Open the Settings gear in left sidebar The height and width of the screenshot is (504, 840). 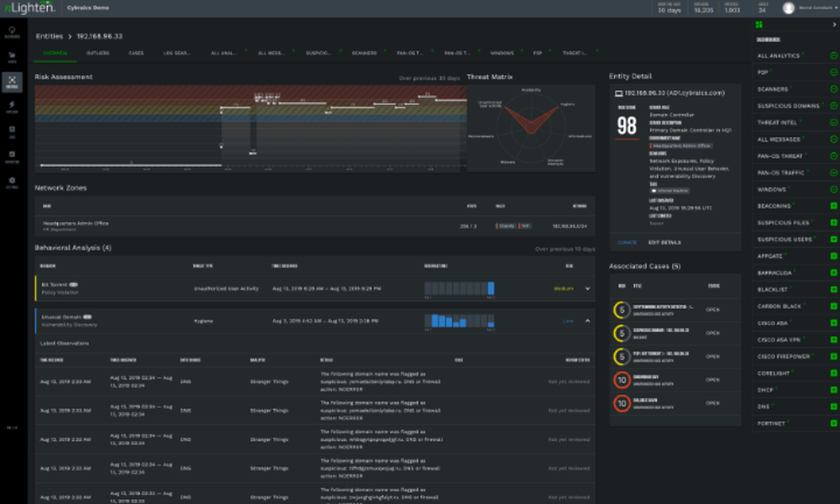pyautogui.click(x=12, y=180)
